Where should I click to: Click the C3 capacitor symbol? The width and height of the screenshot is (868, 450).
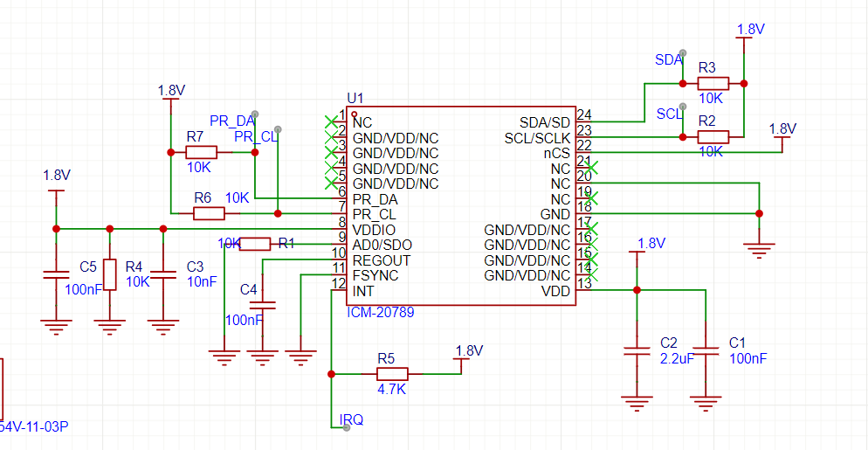(163, 274)
